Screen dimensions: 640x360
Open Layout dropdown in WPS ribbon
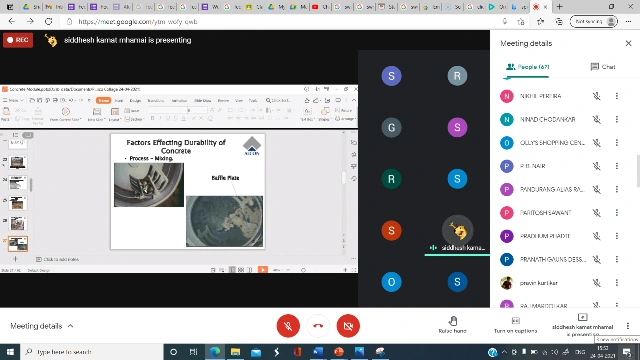click(115, 114)
